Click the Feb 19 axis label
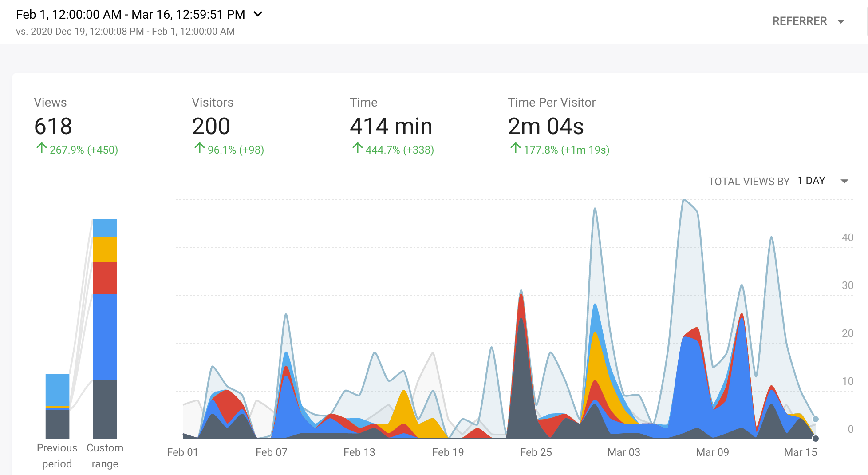 [x=448, y=452]
